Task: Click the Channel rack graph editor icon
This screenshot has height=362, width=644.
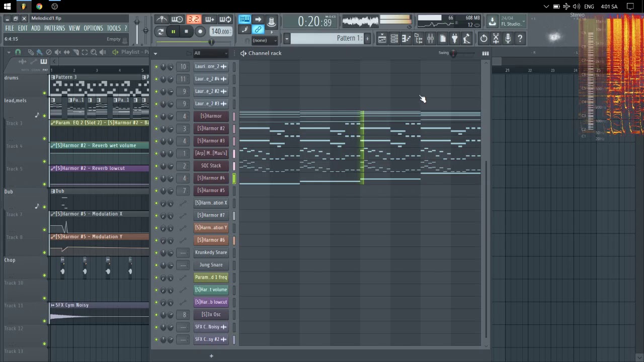Action: [x=485, y=53]
